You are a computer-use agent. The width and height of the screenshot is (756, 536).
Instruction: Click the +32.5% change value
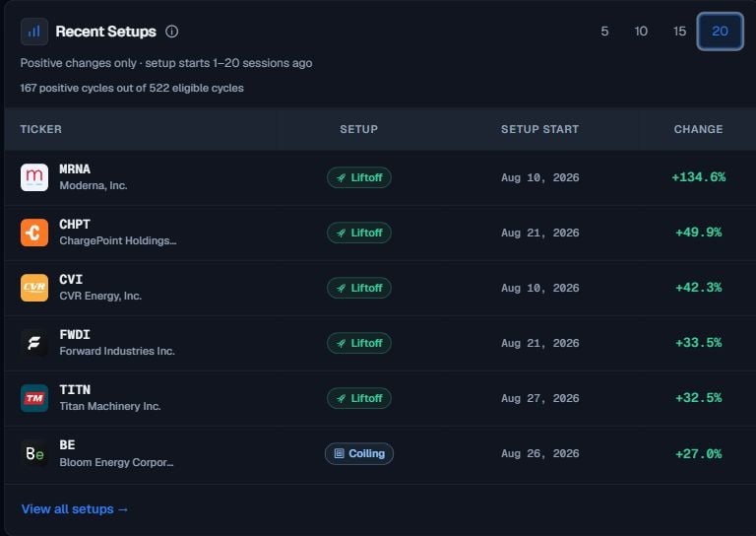[699, 398]
